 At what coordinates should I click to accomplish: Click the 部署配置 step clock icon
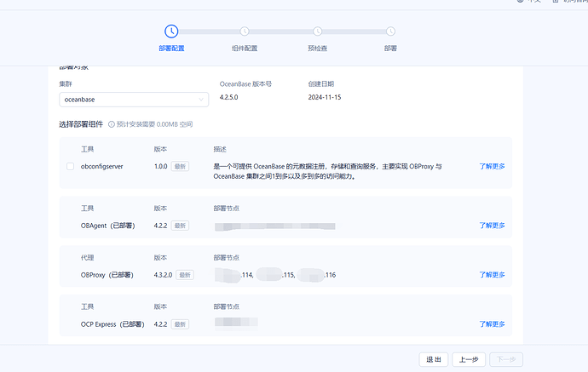tap(171, 31)
